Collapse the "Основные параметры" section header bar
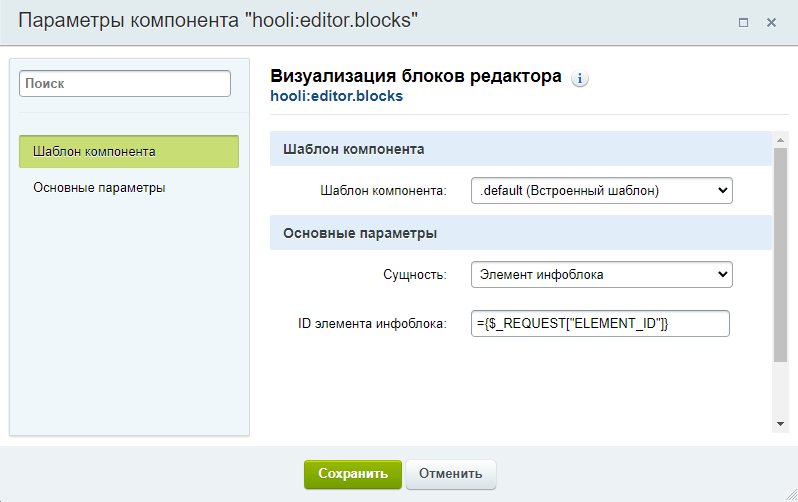Viewport: 798px width, 502px height. point(520,233)
